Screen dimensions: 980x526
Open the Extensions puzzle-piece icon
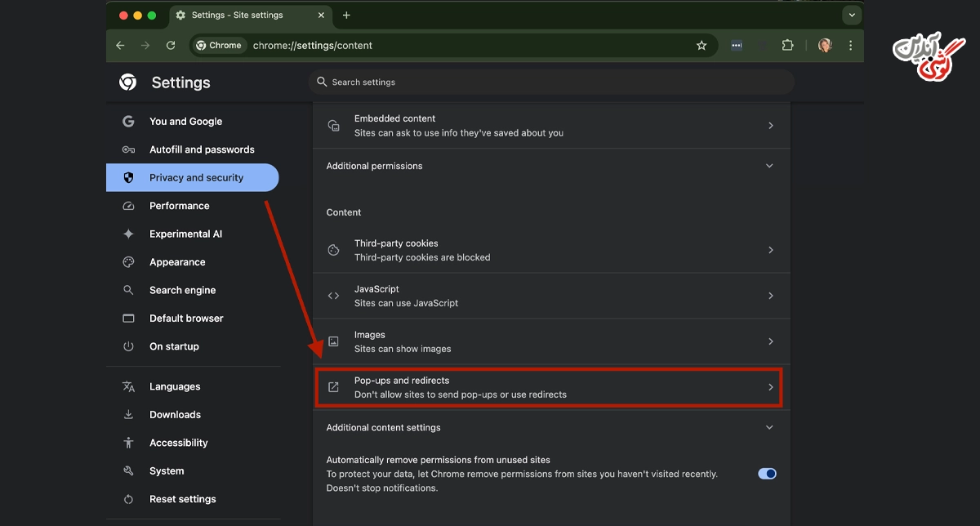tap(787, 46)
